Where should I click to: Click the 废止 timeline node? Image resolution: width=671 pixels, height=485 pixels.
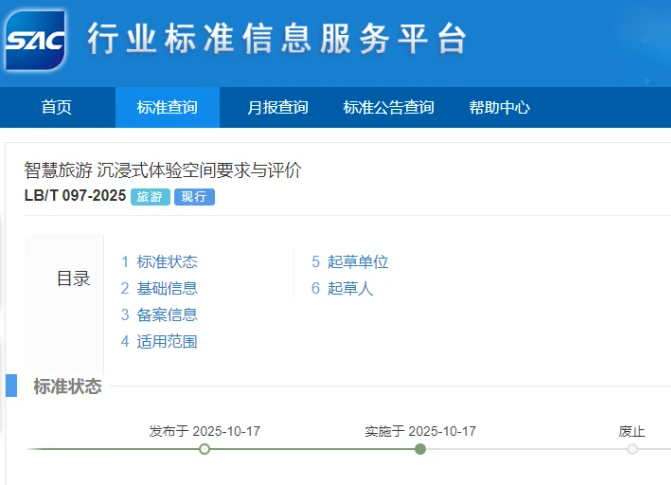tap(632, 449)
